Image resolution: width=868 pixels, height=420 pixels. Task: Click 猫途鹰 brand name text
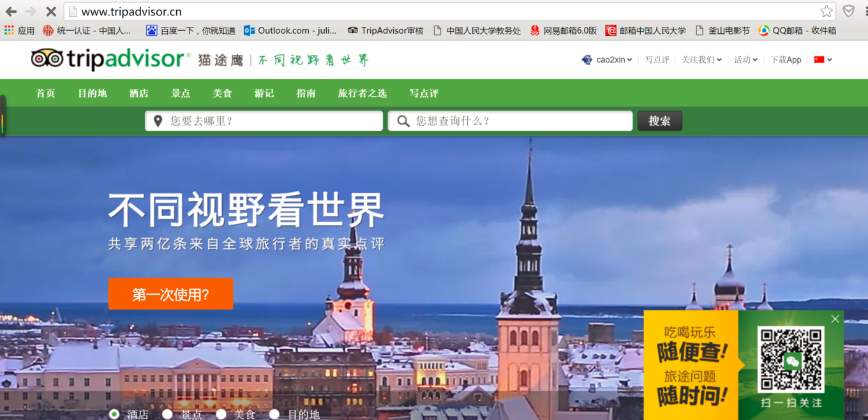click(x=221, y=60)
